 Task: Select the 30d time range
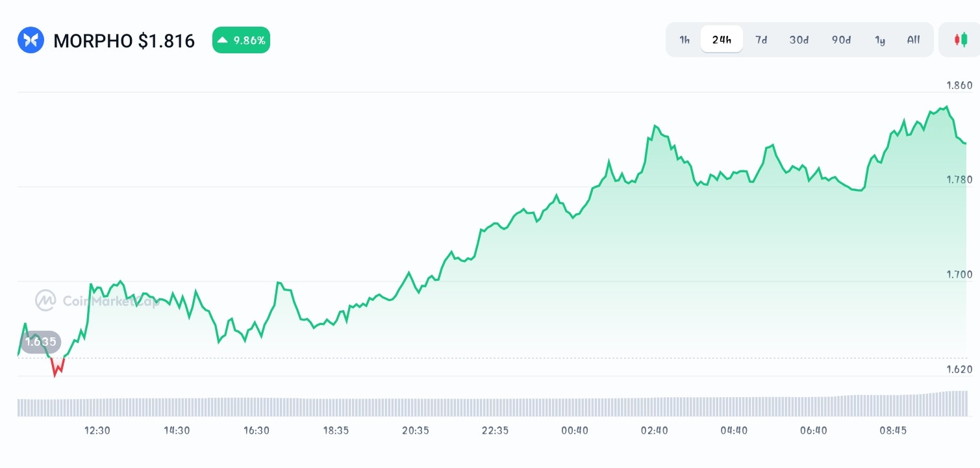click(x=799, y=40)
